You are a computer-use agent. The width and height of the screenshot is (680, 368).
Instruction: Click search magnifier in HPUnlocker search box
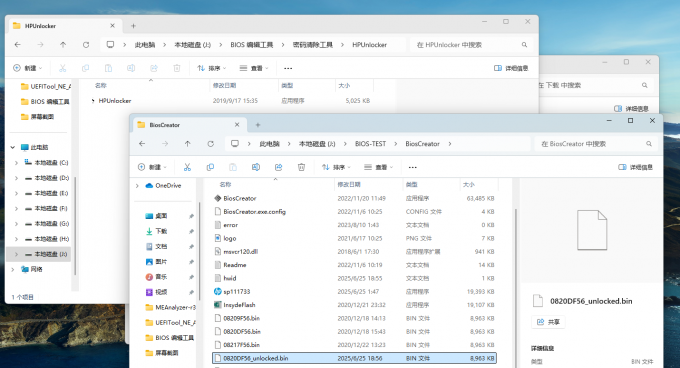tap(524, 45)
